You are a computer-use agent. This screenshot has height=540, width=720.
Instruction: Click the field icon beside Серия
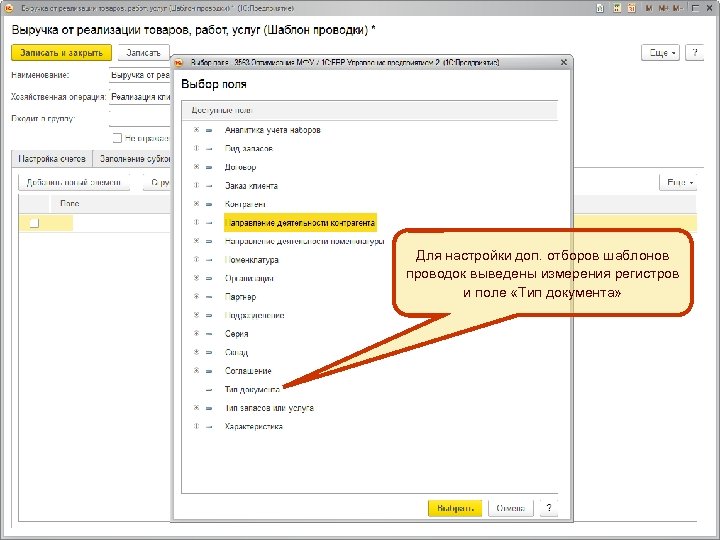click(209, 334)
